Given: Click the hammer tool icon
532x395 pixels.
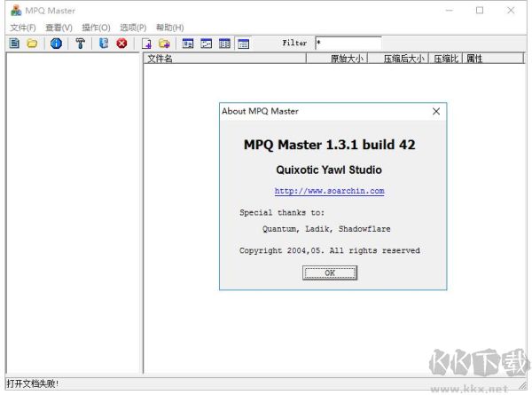Looking at the screenshot, I should (x=81, y=43).
